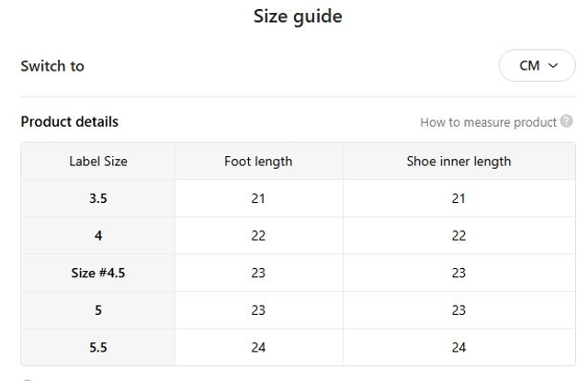
Task: Click foot length value for size 4
Action: 258,236
